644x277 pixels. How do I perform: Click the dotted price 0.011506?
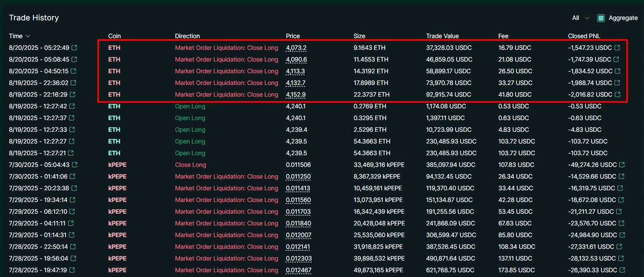click(298, 164)
